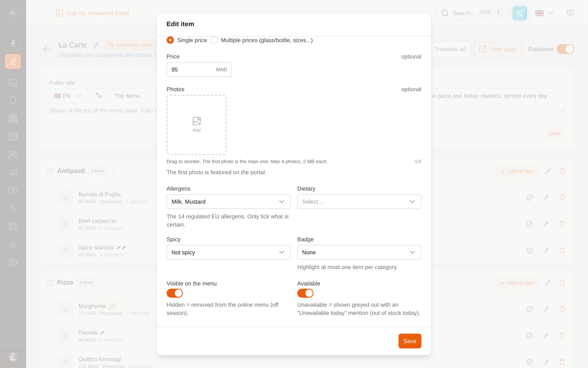Viewport: 588px width, 368px height.
Task: Select the Single price radio button
Action: (x=170, y=40)
